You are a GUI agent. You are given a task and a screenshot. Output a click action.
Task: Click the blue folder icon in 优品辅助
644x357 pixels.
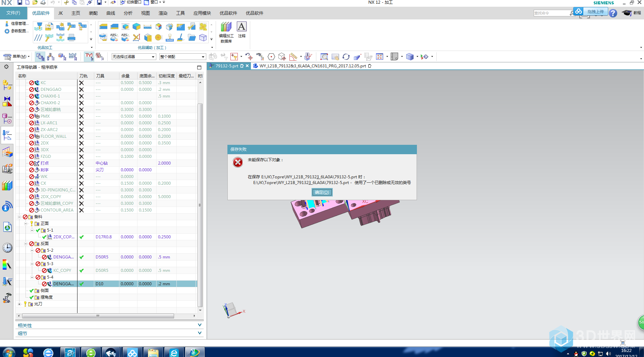(192, 37)
